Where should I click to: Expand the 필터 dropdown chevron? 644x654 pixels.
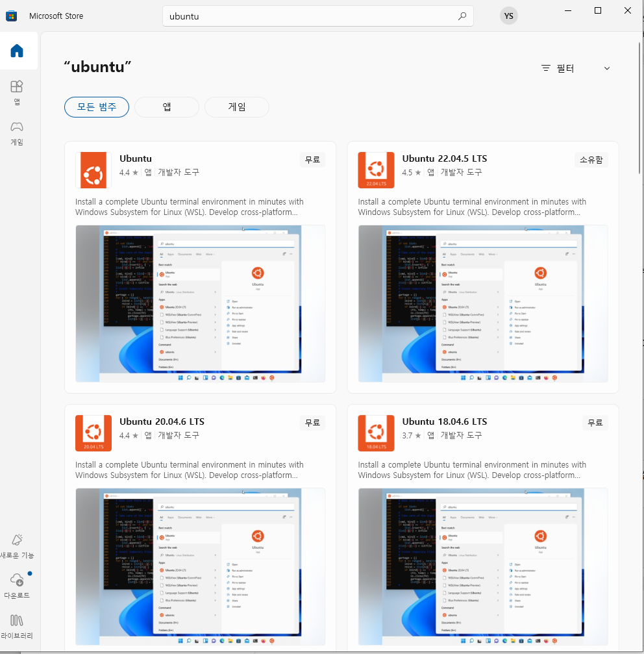click(607, 68)
